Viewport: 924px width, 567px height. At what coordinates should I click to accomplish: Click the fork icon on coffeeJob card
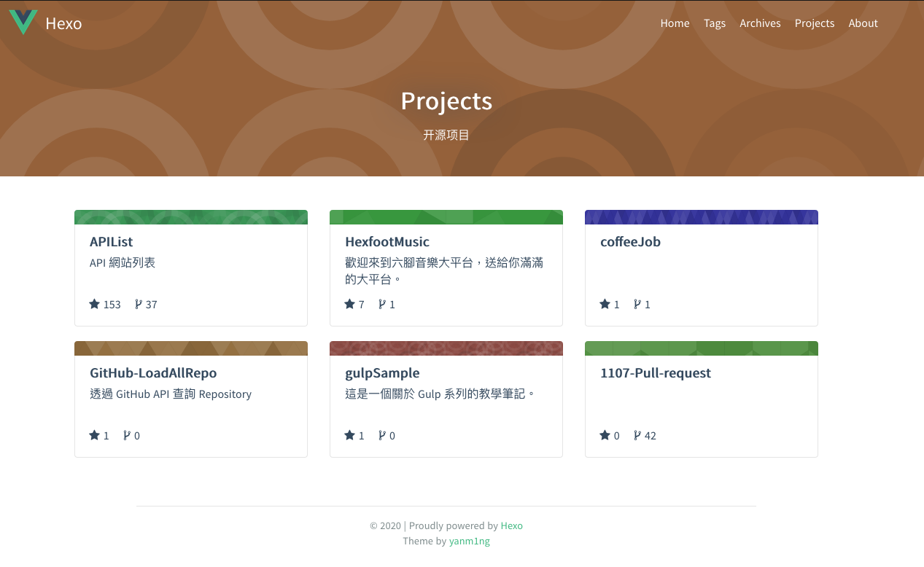point(637,304)
